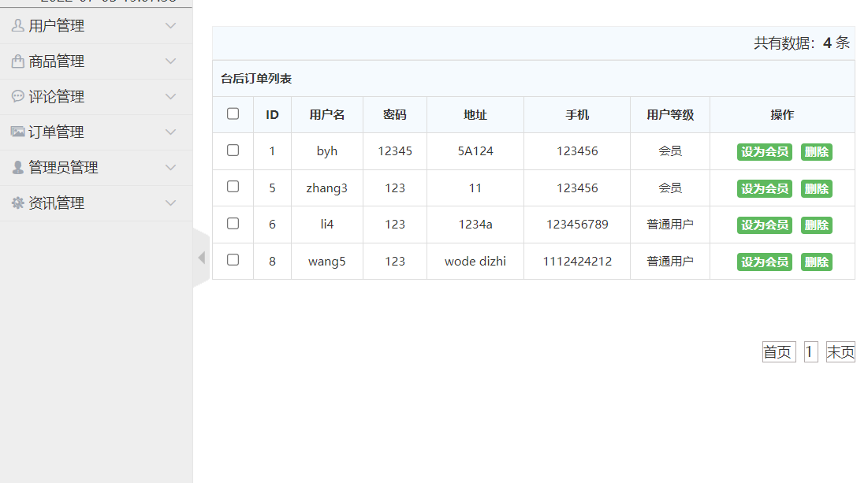Click the ID column header
Image resolution: width=868 pixels, height=483 pixels.
[x=272, y=114]
